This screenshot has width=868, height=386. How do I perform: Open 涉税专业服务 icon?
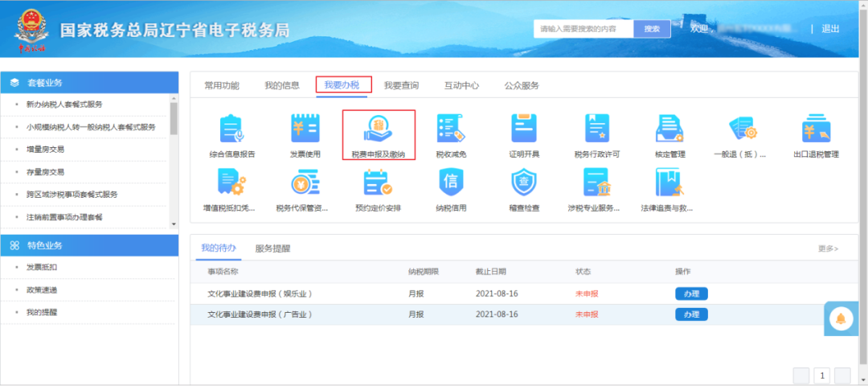click(596, 183)
